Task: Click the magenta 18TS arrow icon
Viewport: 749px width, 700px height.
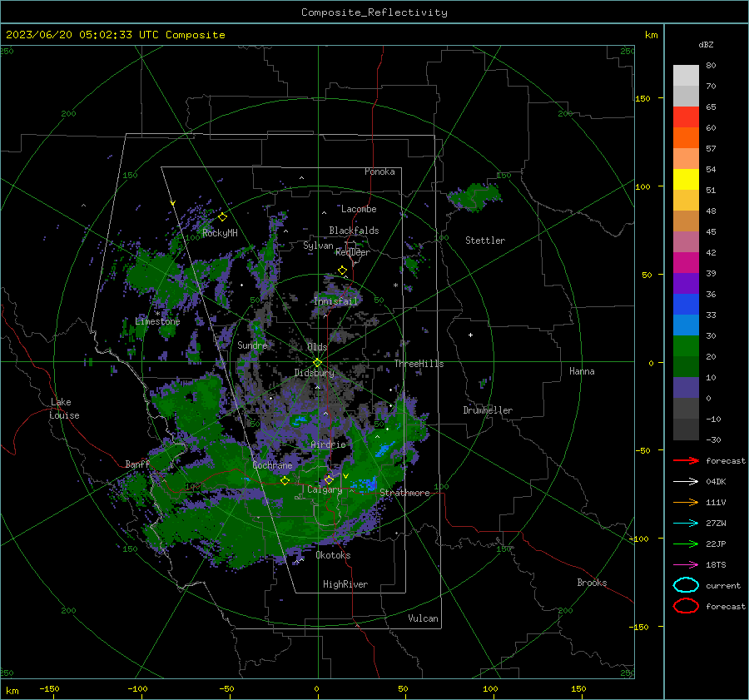Action: pyautogui.click(x=686, y=565)
